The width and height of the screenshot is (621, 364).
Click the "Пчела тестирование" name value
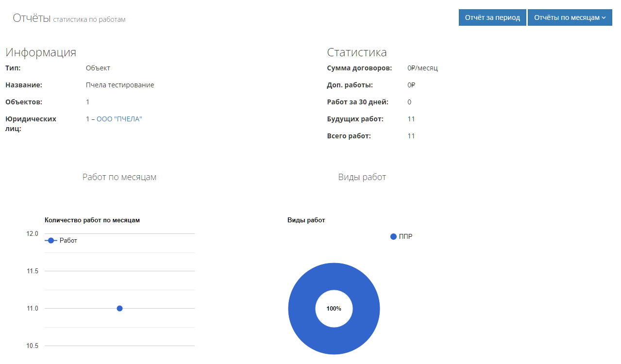pos(120,85)
